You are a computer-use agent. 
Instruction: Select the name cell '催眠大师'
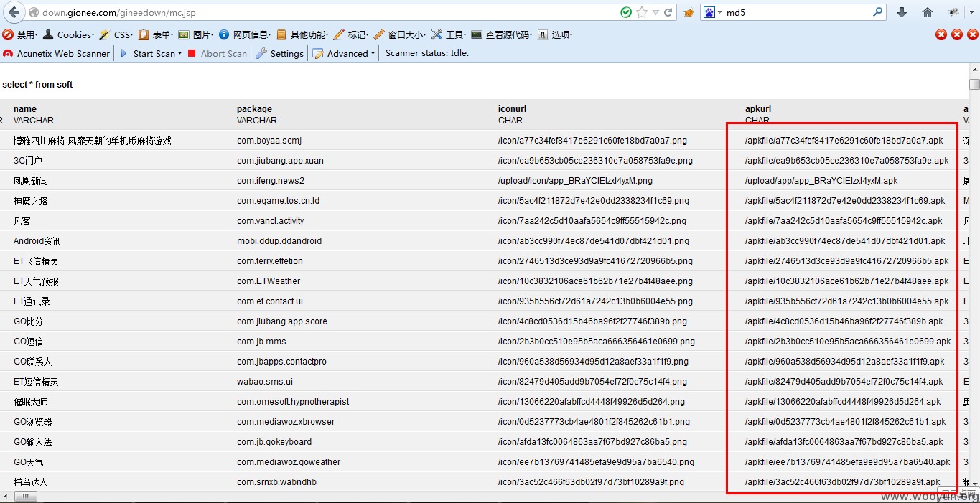pyautogui.click(x=31, y=402)
